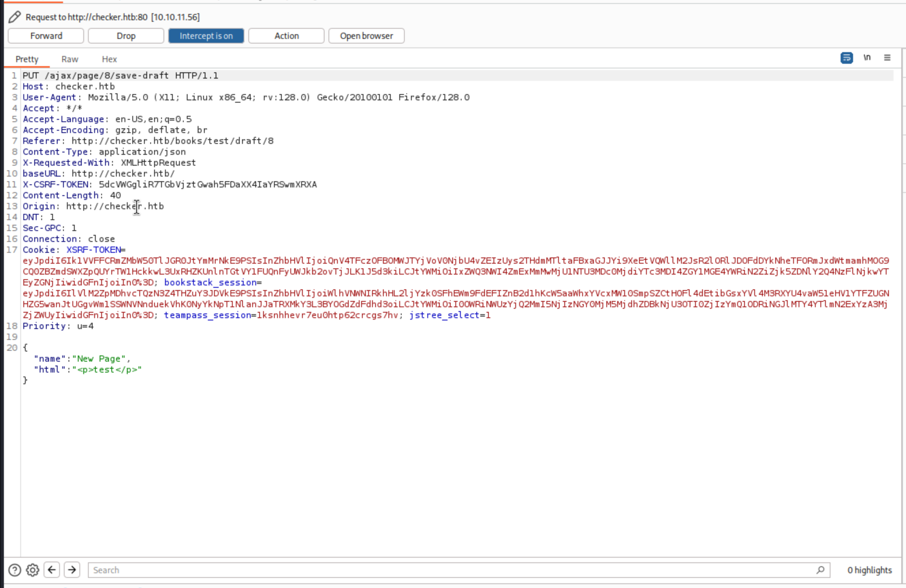Image resolution: width=906 pixels, height=588 pixels.
Task: Go to previous search match arrow
Action: point(52,570)
